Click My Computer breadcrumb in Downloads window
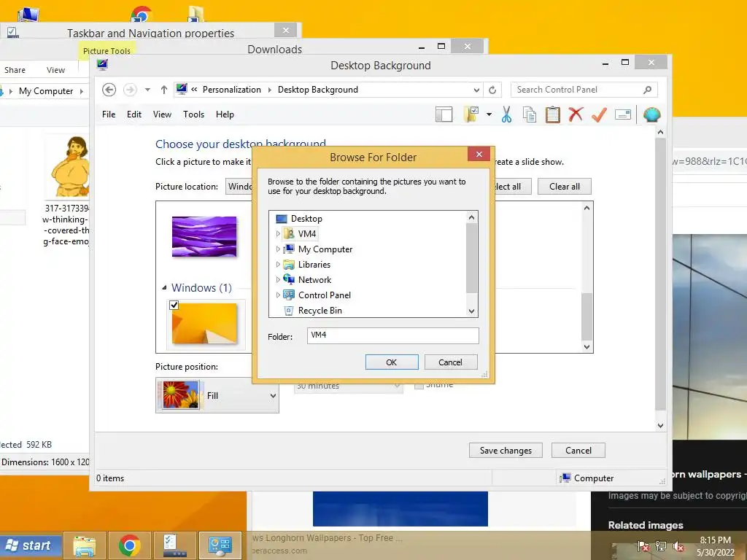747x560 pixels. 46,91
